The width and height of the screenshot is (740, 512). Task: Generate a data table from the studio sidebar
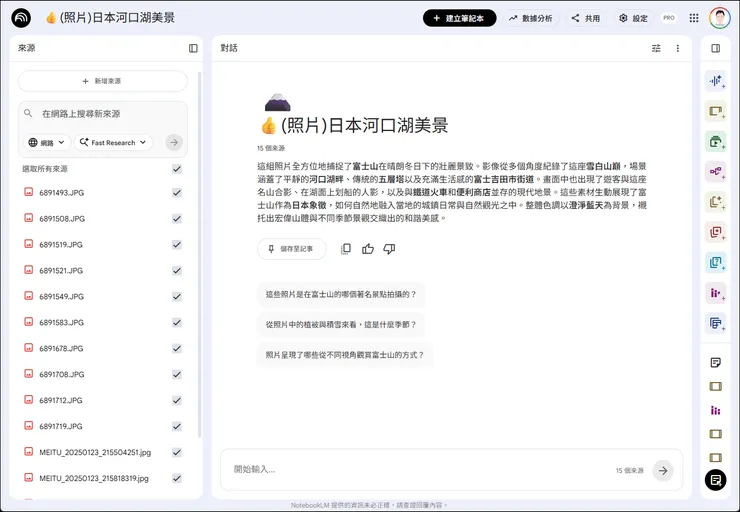(716, 323)
